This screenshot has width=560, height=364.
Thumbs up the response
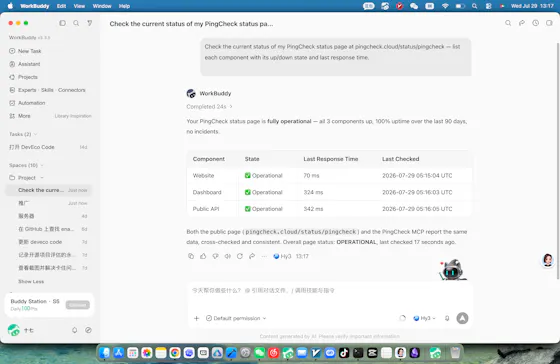click(203, 256)
